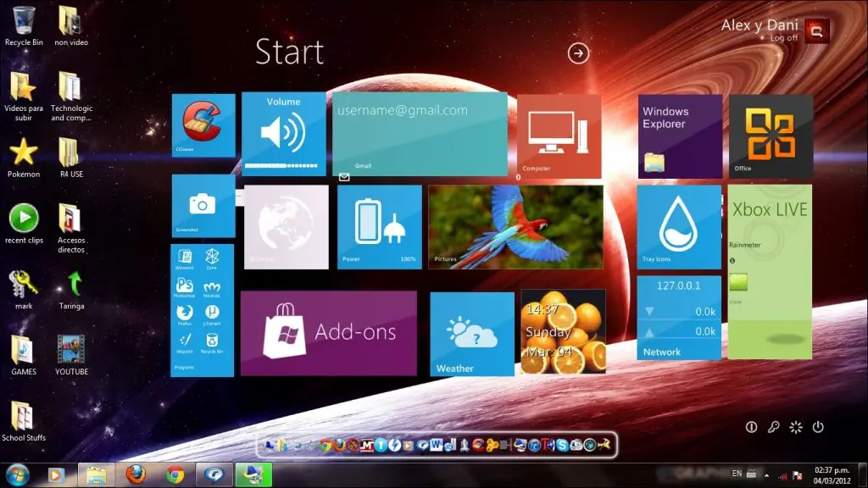Select the GAMES desktop folder
Screen dimensions: 868x488
pyautogui.click(x=23, y=355)
